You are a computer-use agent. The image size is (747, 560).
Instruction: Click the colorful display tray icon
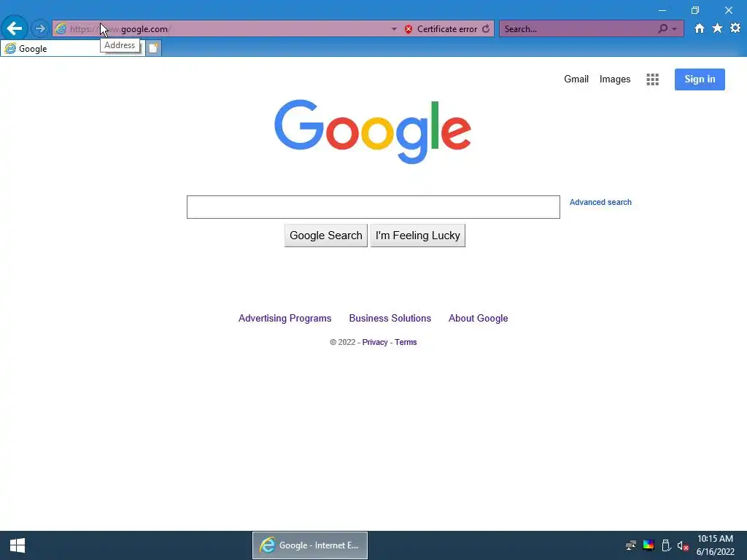649,545
